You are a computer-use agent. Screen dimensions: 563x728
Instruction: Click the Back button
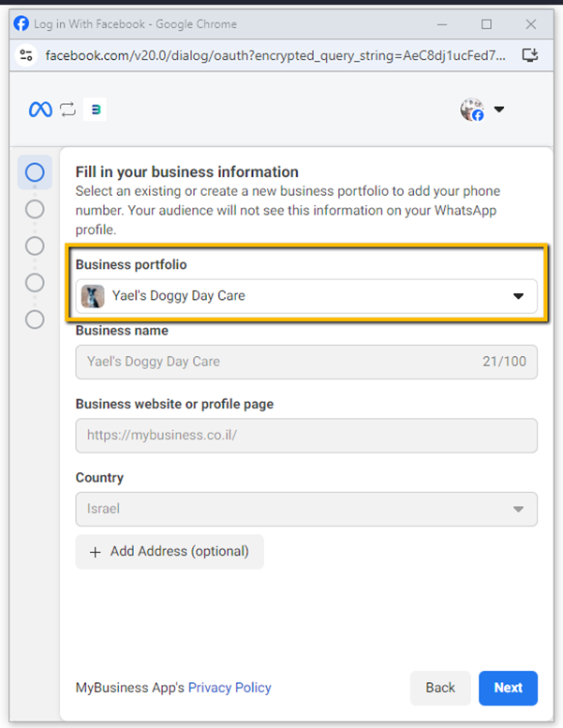coord(440,688)
